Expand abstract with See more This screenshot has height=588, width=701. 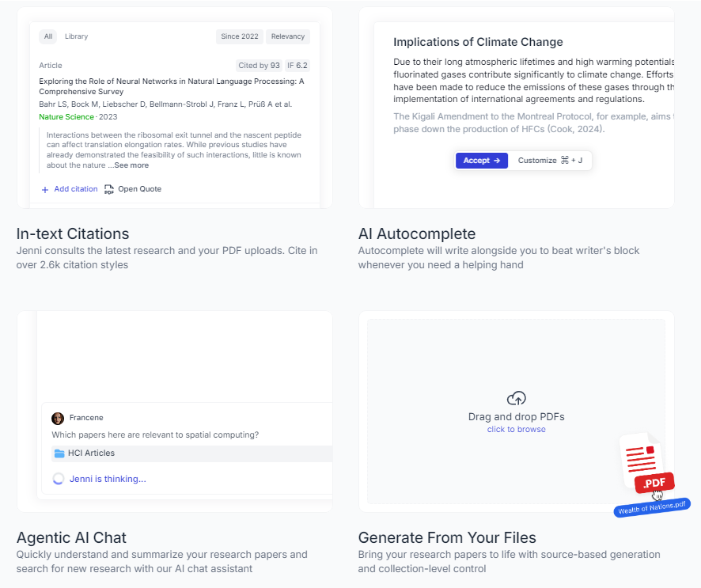tap(131, 165)
